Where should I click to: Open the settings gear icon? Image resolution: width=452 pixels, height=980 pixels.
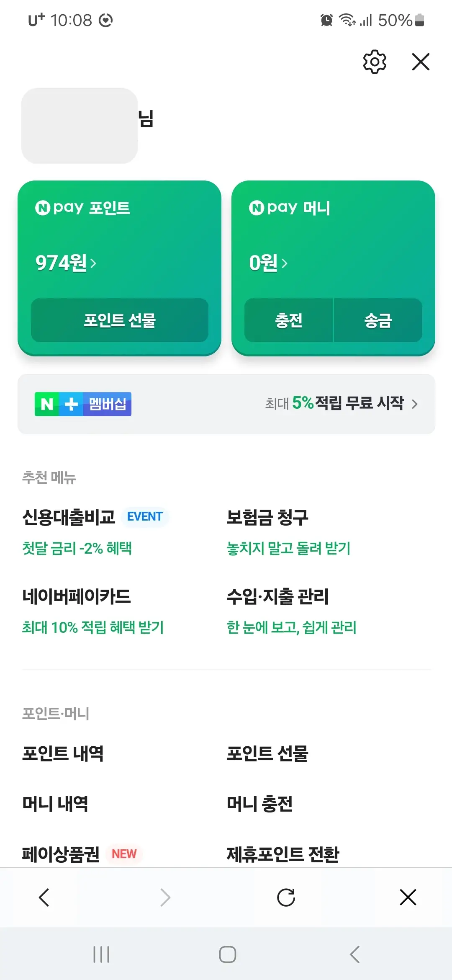point(375,62)
